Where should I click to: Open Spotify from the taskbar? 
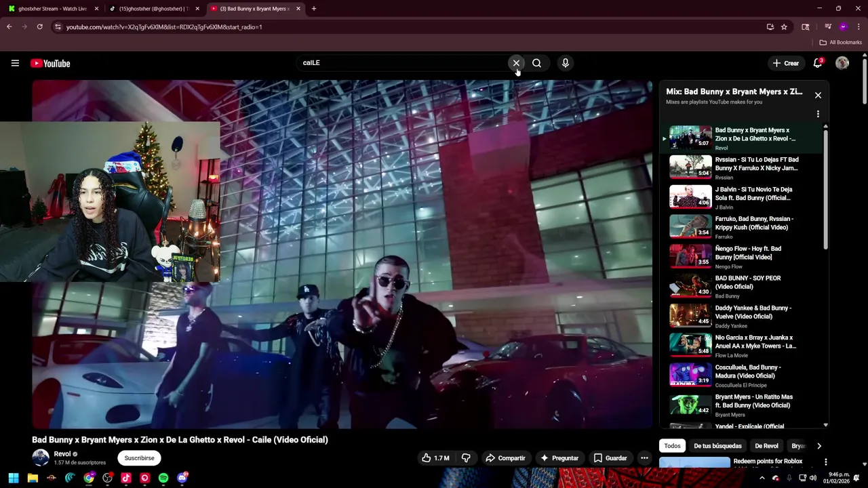[x=163, y=478]
